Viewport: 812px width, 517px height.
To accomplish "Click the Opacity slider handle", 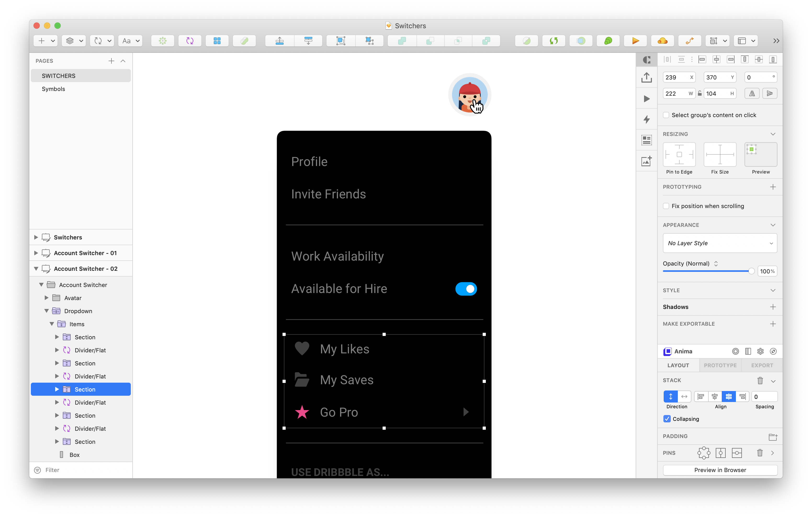I will point(751,271).
